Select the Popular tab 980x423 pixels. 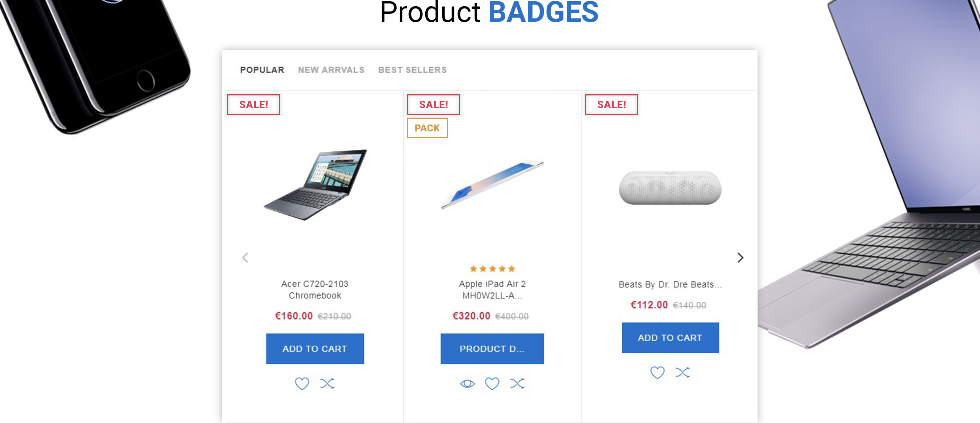[x=262, y=70]
